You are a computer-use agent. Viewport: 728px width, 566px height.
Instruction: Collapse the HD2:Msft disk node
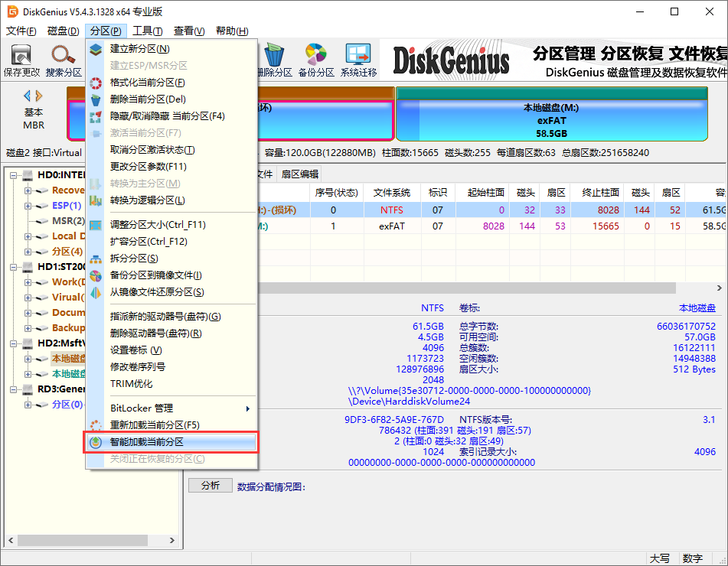[x=14, y=343]
